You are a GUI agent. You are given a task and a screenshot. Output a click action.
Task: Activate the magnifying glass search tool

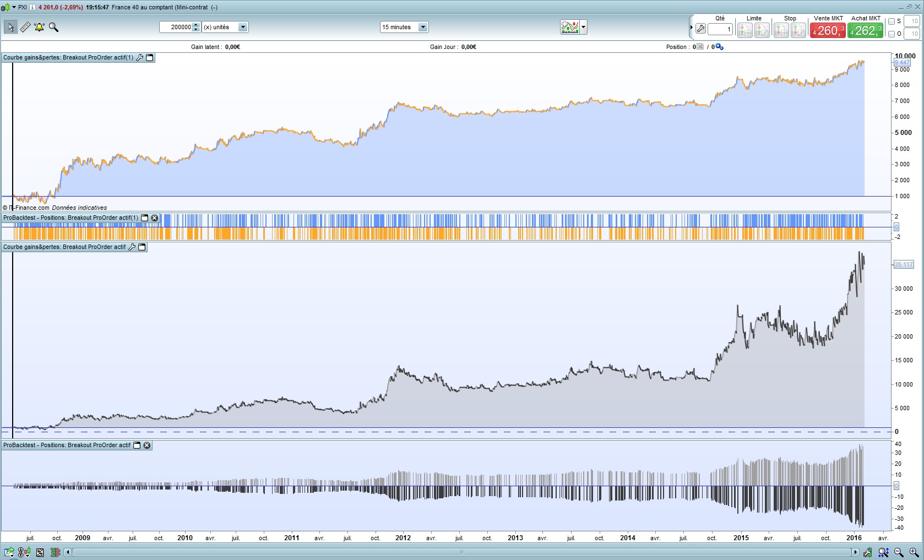point(53,27)
